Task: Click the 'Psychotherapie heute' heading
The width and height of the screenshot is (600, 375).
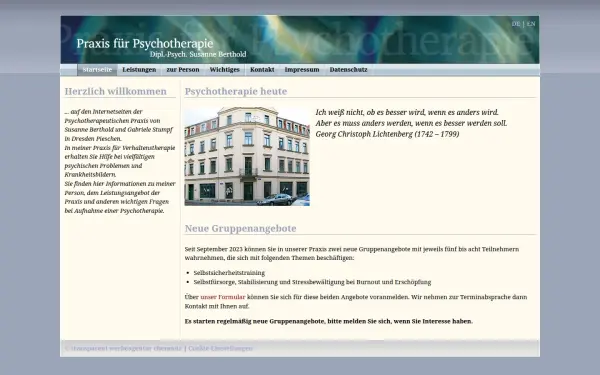Action: [x=236, y=91]
